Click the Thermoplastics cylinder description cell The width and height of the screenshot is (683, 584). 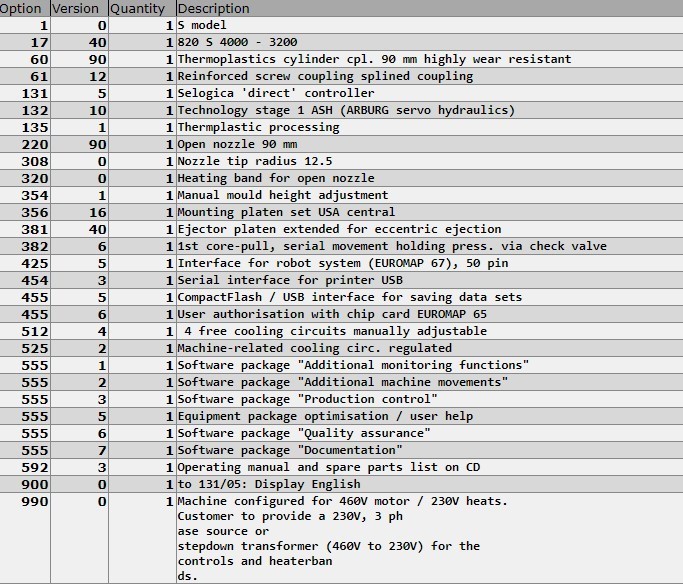429,59
